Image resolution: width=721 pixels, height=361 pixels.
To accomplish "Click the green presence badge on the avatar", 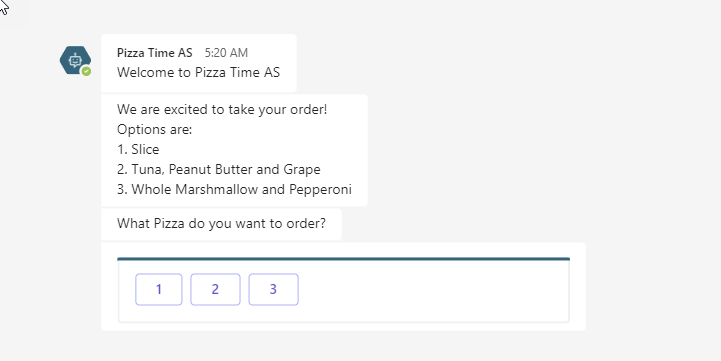I will point(86,72).
